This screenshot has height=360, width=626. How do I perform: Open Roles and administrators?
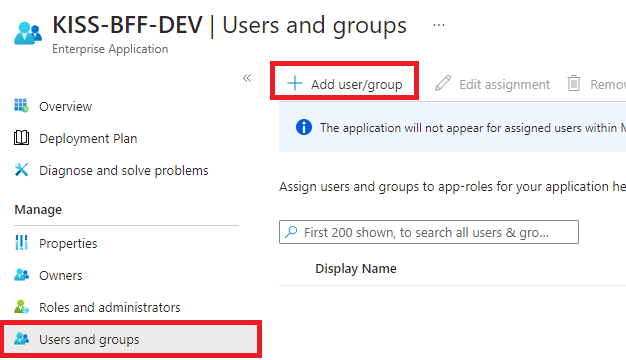(x=110, y=307)
